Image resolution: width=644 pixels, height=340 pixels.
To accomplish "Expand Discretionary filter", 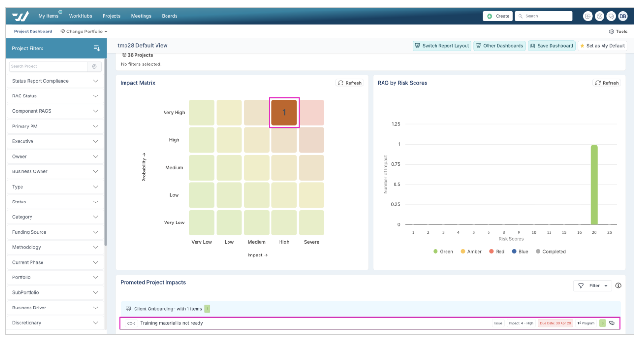I will tap(55, 323).
